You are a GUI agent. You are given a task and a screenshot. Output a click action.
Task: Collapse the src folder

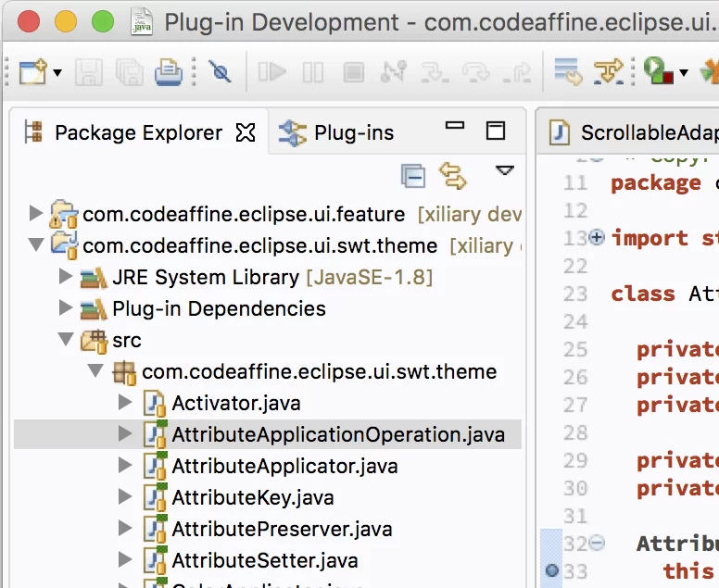click(x=66, y=339)
